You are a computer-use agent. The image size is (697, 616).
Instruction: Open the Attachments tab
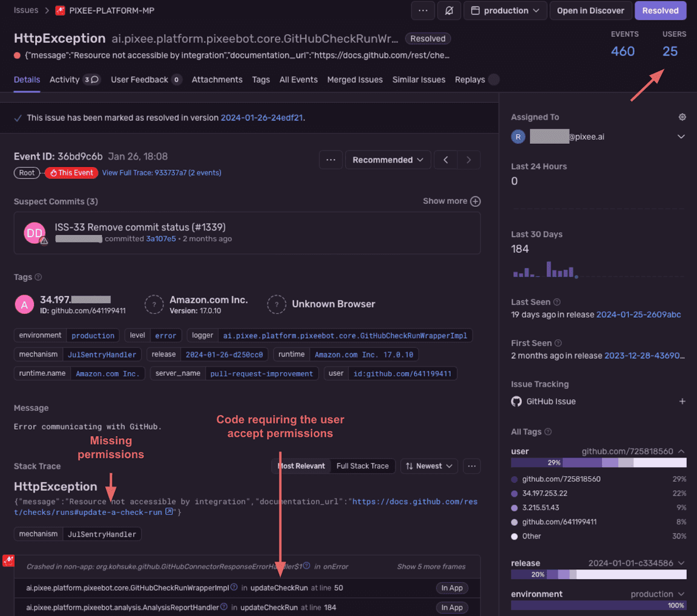217,79
